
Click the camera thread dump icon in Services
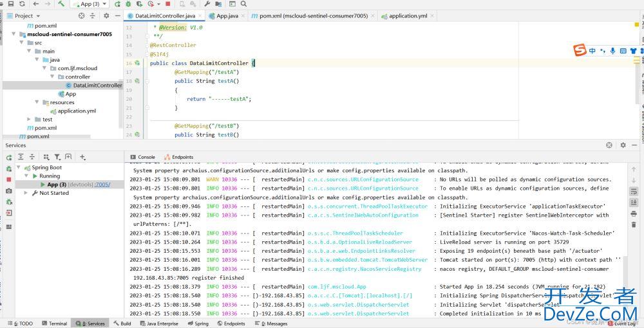pos(8,190)
